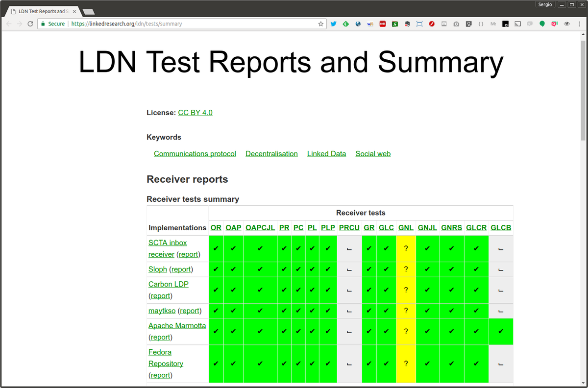Image resolution: width=588 pixels, height=388 pixels.
Task: Click the blue globe extension icon
Action: [358, 24]
